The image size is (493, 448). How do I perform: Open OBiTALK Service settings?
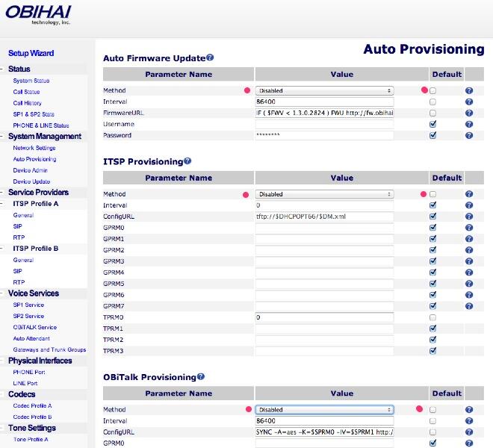[x=35, y=327]
